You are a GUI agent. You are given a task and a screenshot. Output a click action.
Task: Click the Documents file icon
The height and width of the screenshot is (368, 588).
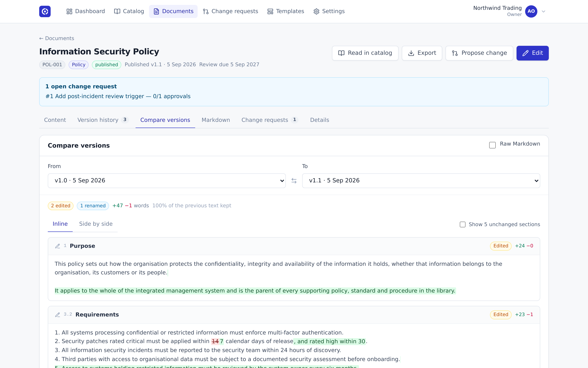tap(156, 11)
